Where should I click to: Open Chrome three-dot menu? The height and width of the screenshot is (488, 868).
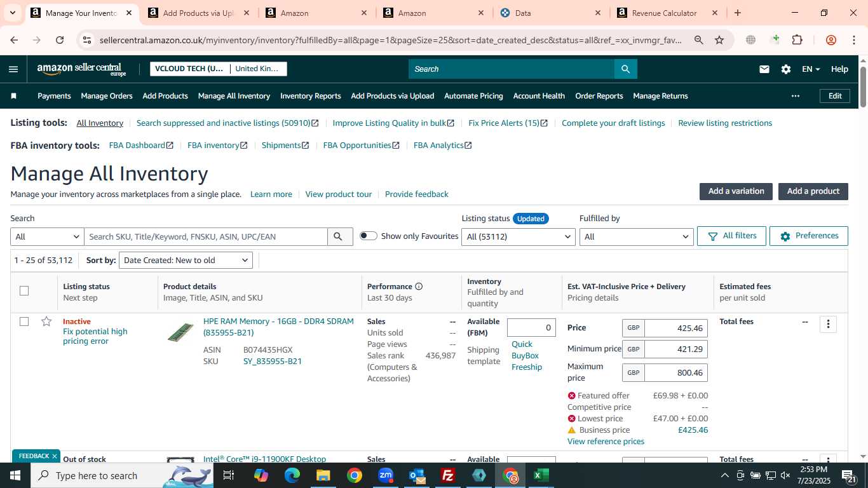click(x=854, y=40)
